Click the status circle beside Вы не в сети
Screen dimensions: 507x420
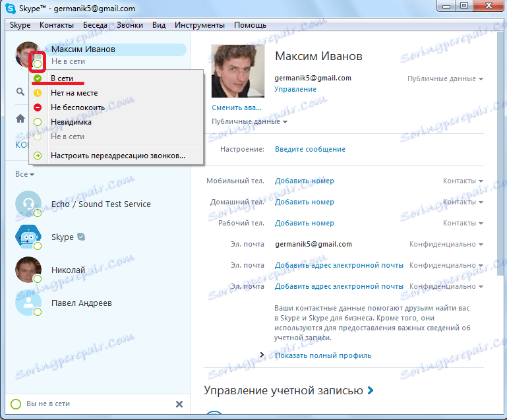click(x=16, y=404)
